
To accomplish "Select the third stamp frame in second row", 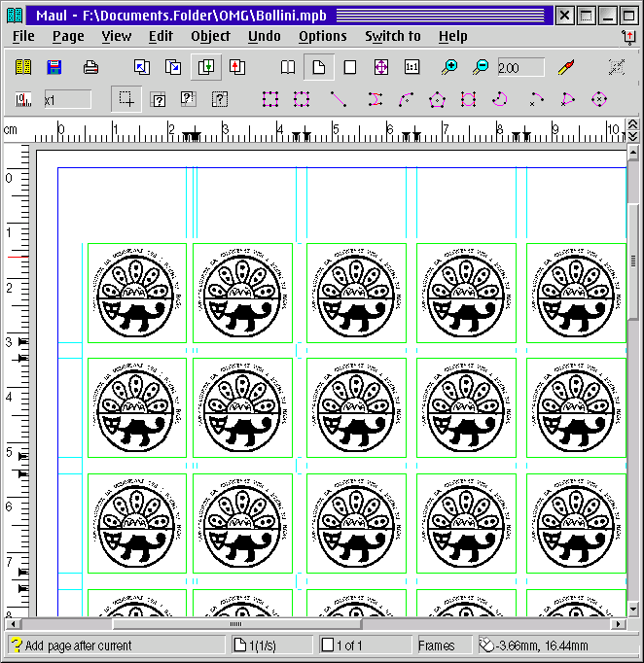I will pos(356,407).
